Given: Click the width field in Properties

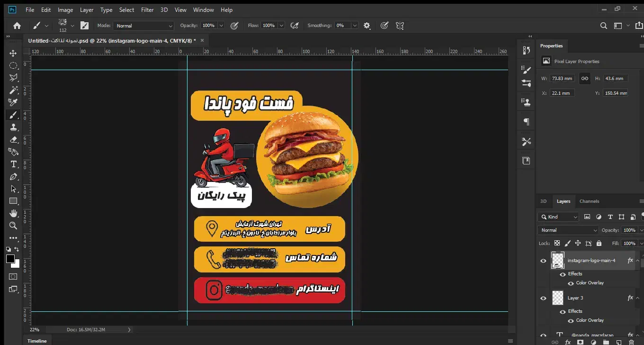Looking at the screenshot, I should [563, 79].
